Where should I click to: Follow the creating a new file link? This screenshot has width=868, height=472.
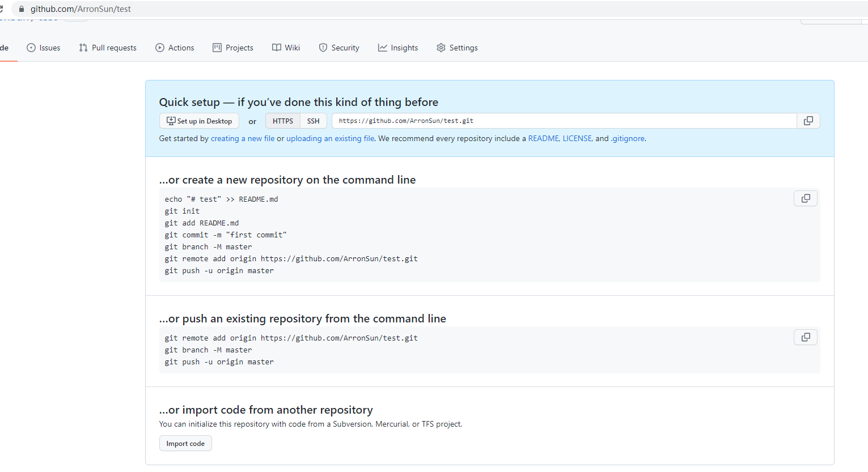[x=243, y=138]
